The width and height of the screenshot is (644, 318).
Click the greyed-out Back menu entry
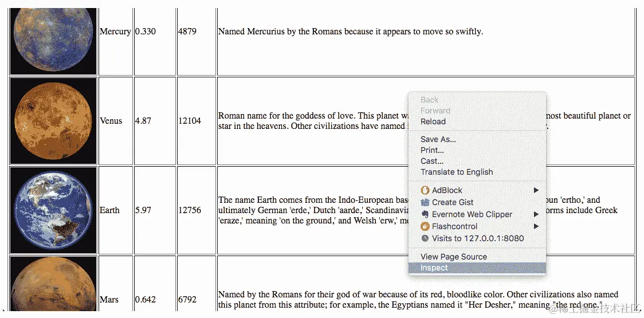[477, 100]
